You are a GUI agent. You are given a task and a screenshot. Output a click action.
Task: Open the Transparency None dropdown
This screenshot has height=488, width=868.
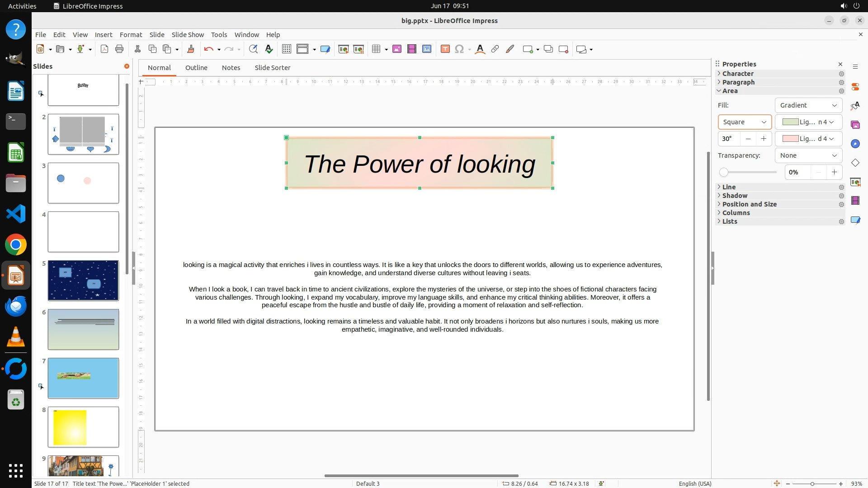point(808,155)
